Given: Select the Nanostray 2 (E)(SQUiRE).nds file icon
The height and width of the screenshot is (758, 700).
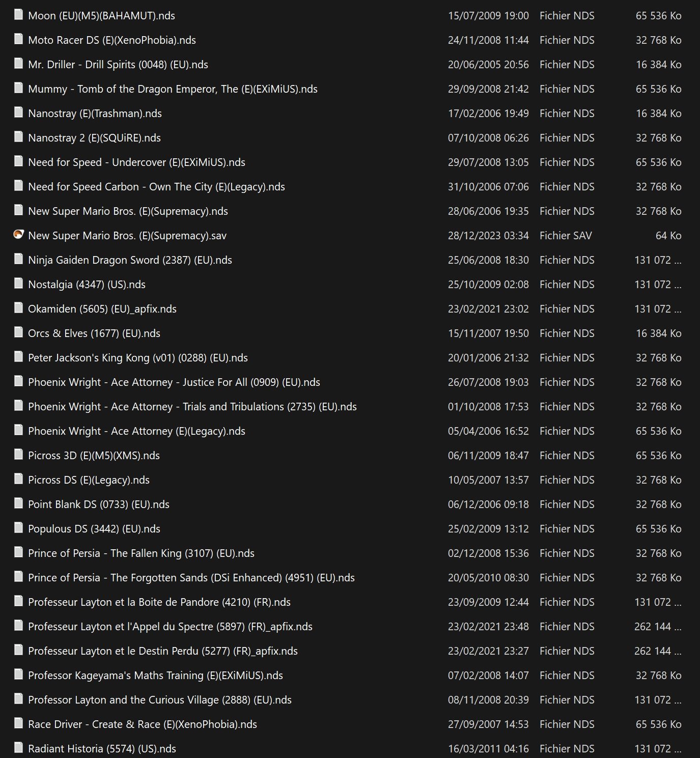Looking at the screenshot, I should point(18,137).
